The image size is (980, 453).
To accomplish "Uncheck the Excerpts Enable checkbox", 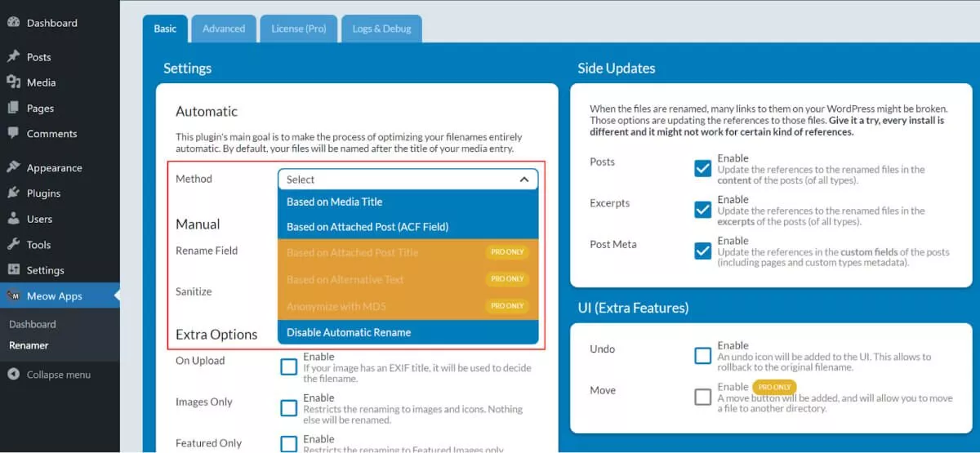I will pos(702,210).
